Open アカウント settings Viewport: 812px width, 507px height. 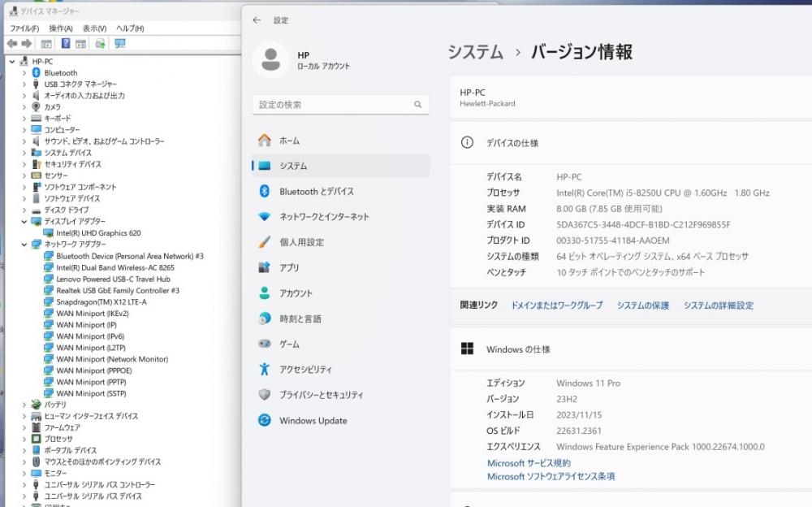pyautogui.click(x=341, y=292)
